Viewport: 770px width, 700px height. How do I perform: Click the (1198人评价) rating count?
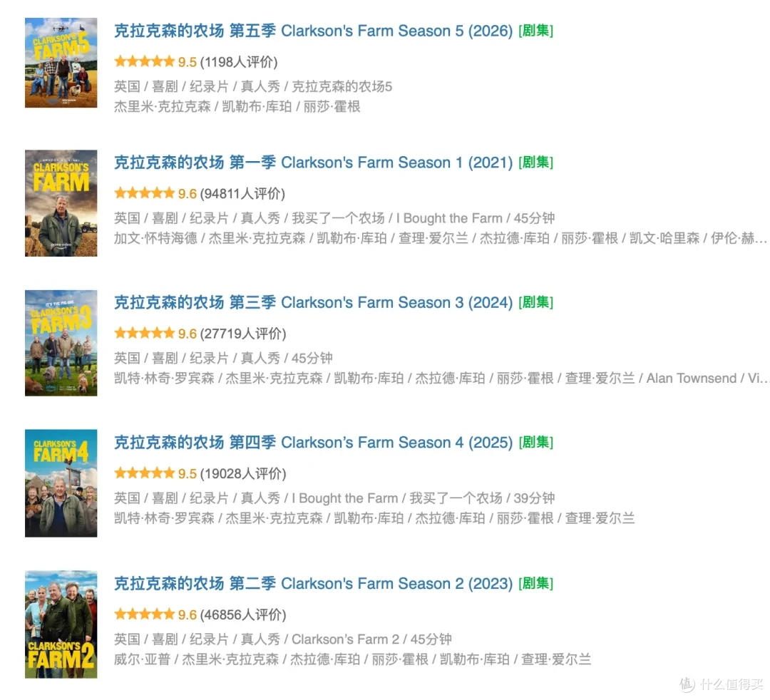(239, 62)
